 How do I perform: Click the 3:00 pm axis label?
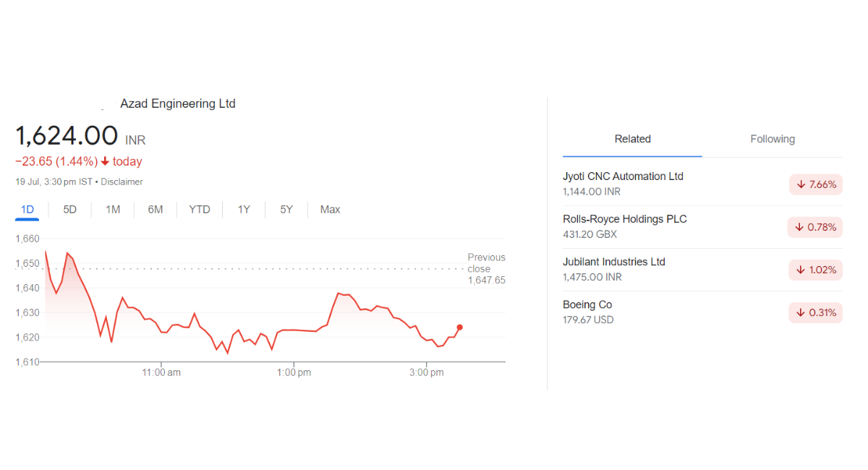pos(427,372)
